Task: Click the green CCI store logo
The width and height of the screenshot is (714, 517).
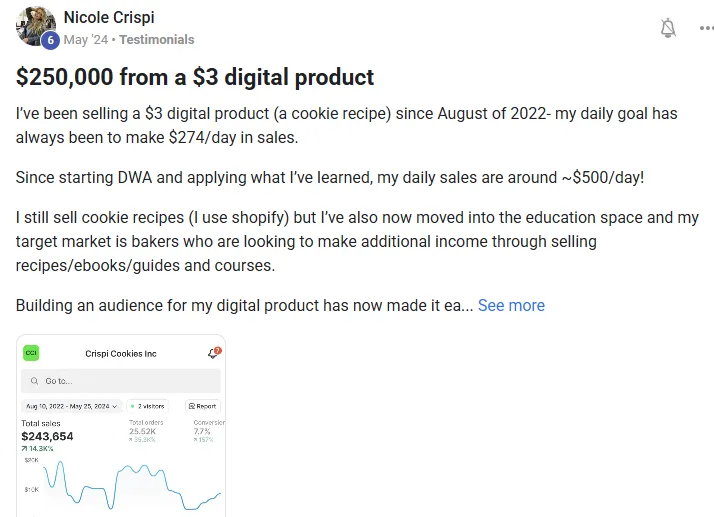Action: pyautogui.click(x=32, y=353)
